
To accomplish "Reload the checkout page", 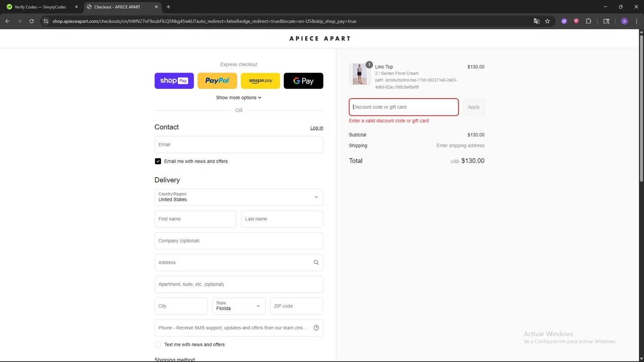I will [31, 21].
